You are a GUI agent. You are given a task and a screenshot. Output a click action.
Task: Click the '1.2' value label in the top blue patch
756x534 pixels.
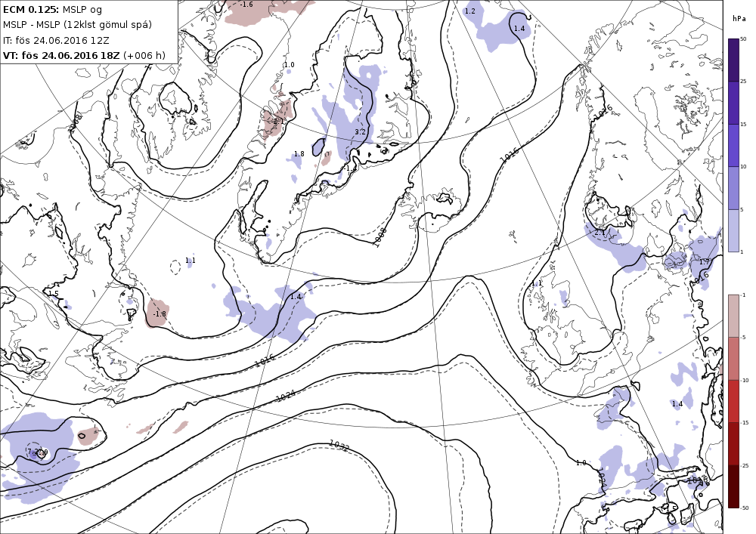click(469, 11)
